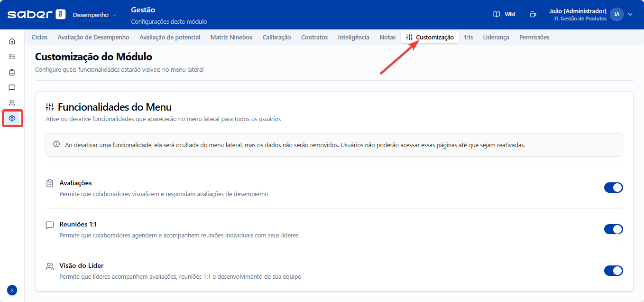Click the coffee cup icon in header
The image size is (644, 302).
click(533, 14)
